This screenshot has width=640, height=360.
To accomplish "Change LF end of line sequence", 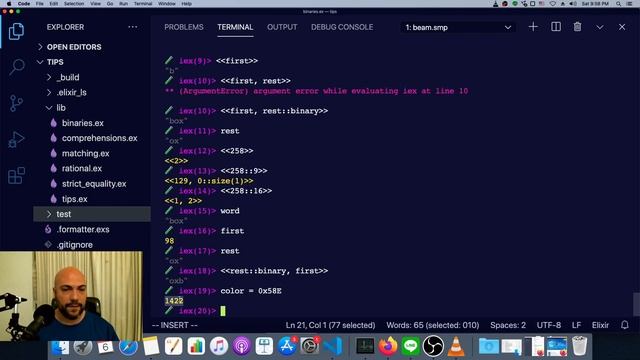I will click(576, 325).
